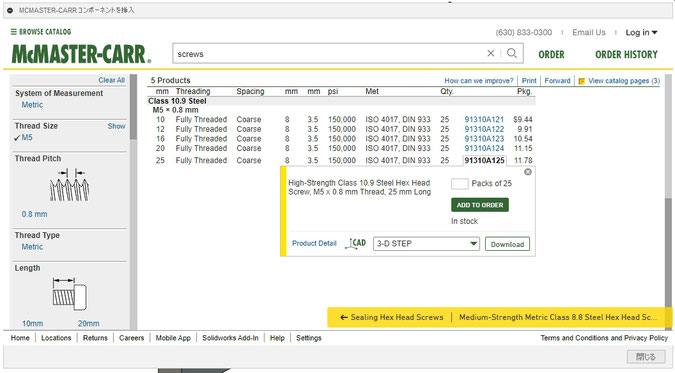Choose the 20mm length filter

(89, 323)
